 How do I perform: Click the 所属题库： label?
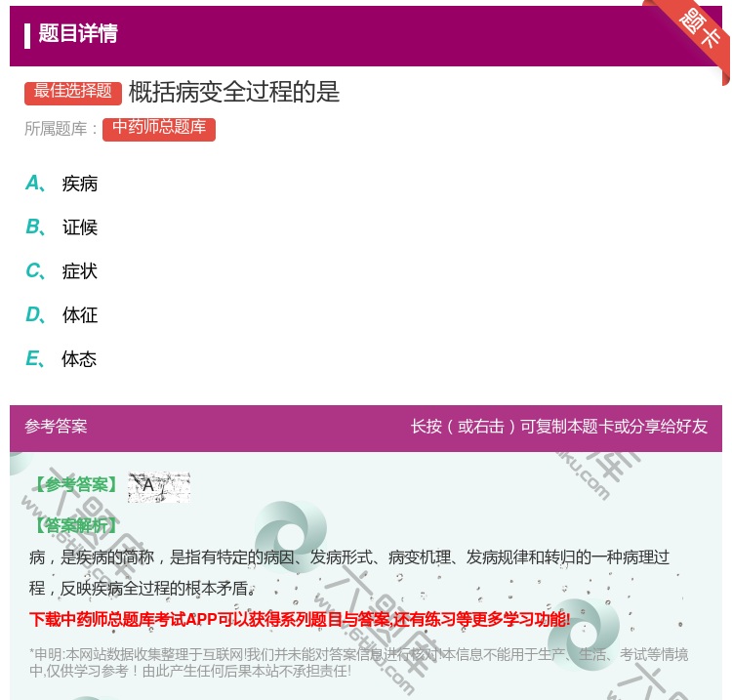[x=61, y=129]
